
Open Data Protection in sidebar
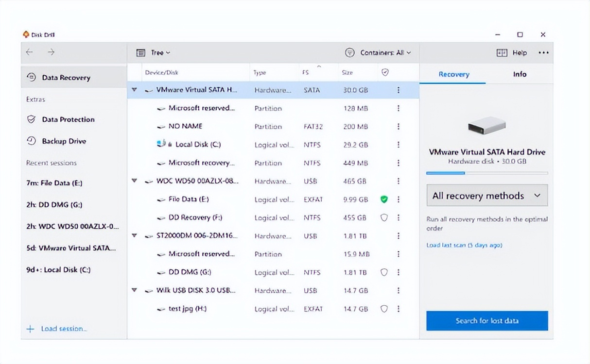[x=74, y=119]
